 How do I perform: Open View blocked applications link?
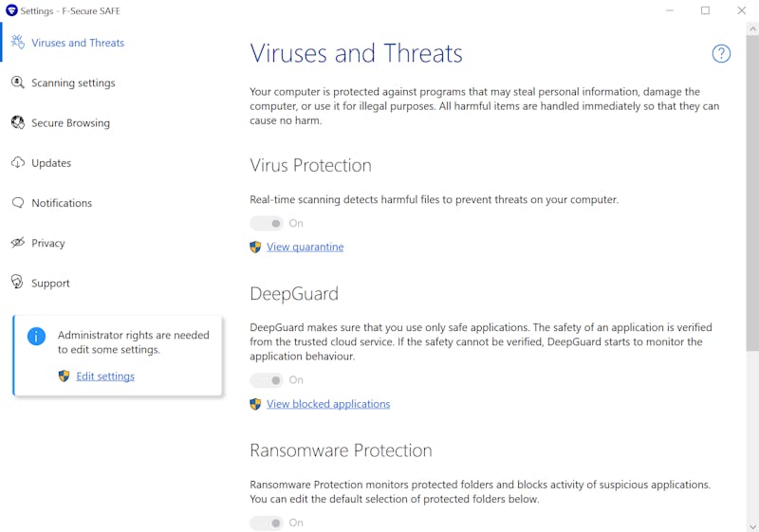pos(328,404)
